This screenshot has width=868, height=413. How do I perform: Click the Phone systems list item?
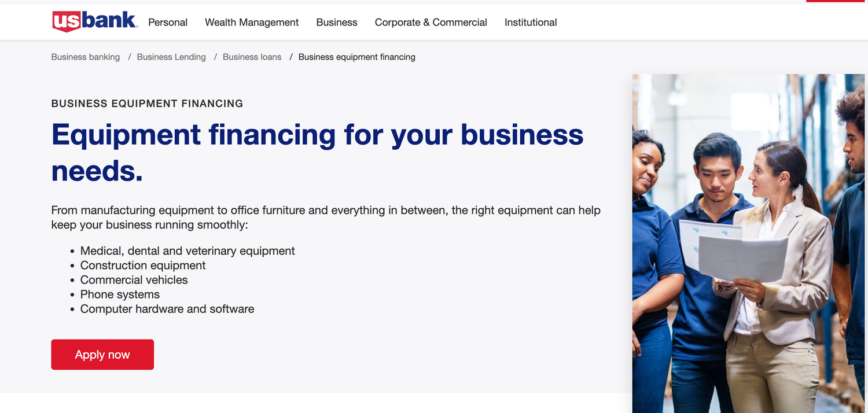tap(120, 294)
